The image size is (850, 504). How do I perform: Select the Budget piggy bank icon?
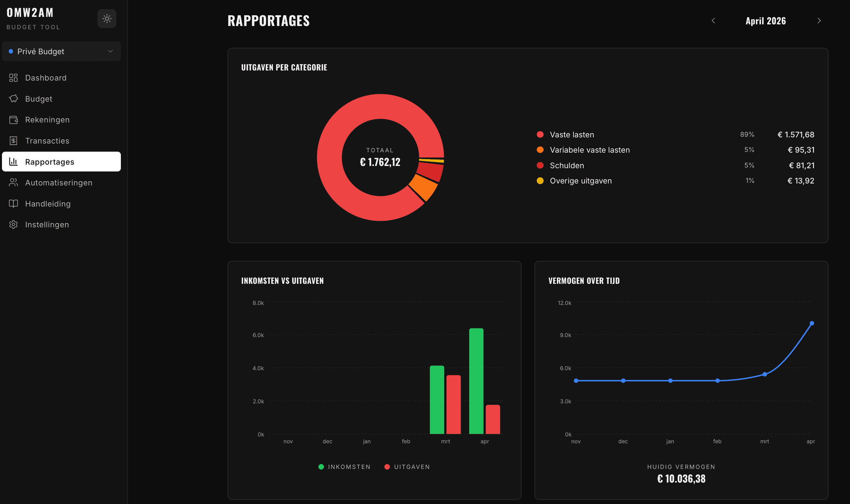(14, 99)
